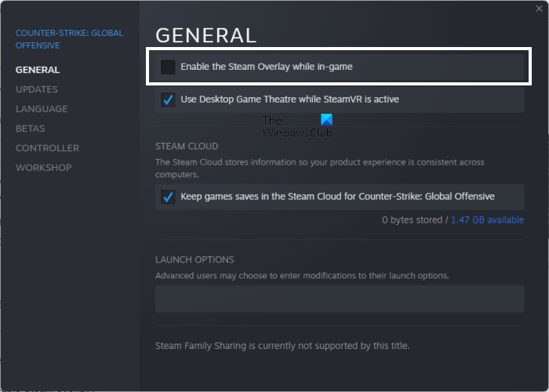The image size is (549, 392).
Task: Click the 1.47 GB available link
Action: 487,220
